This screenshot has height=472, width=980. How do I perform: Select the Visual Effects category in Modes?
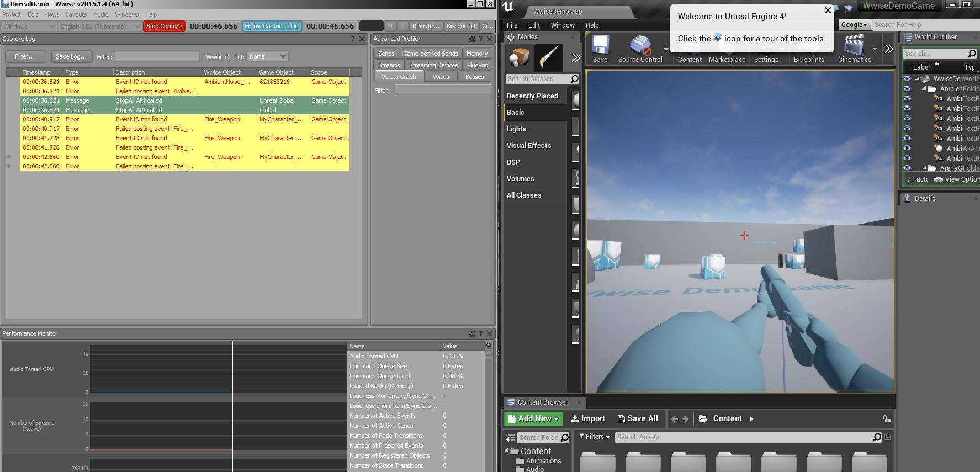pyautogui.click(x=529, y=146)
